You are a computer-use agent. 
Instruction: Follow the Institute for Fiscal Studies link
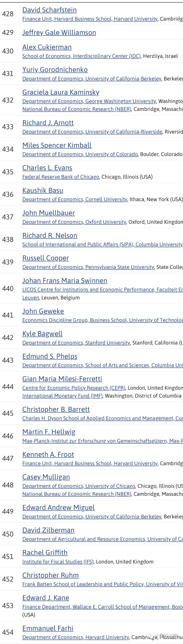coord(58,562)
